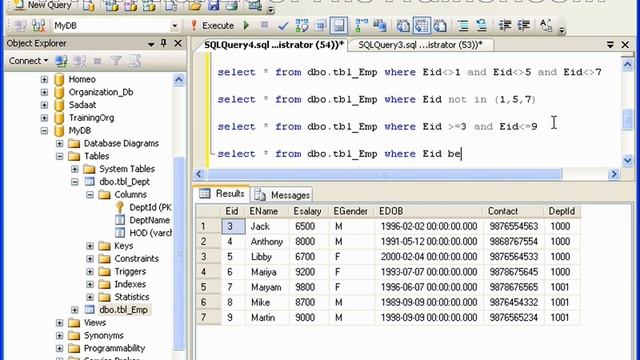
Task: Toggle auto-hide pin on Object Explorer
Action: point(164,43)
